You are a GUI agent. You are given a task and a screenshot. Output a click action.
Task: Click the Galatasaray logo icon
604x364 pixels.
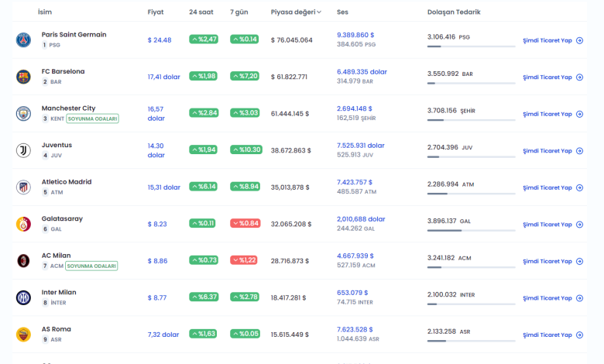click(x=23, y=224)
